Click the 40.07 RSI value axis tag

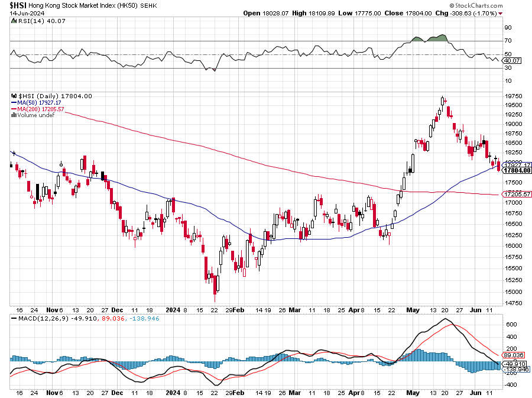tap(512, 60)
